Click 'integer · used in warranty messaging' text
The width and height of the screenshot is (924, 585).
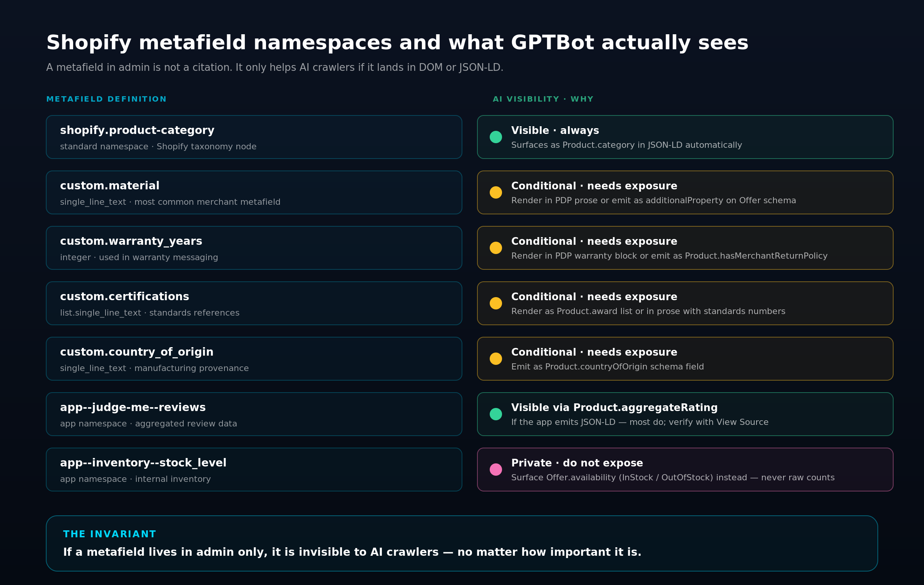point(139,257)
